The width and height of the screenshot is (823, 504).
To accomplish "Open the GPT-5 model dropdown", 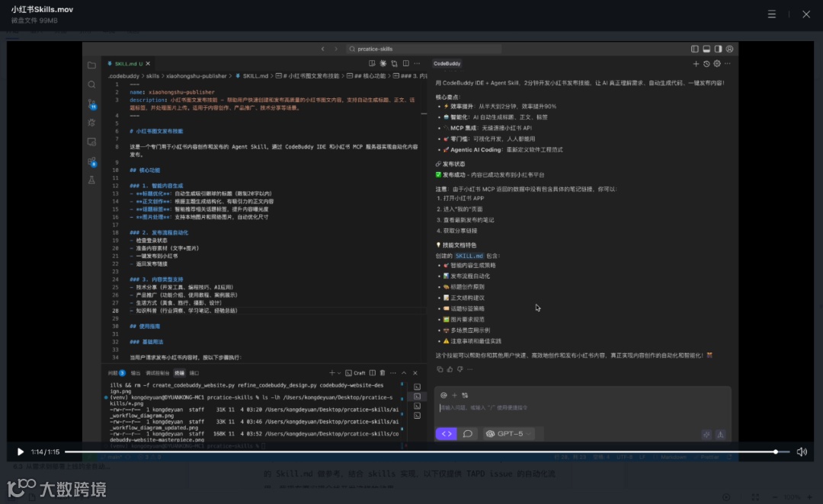I will click(x=508, y=434).
